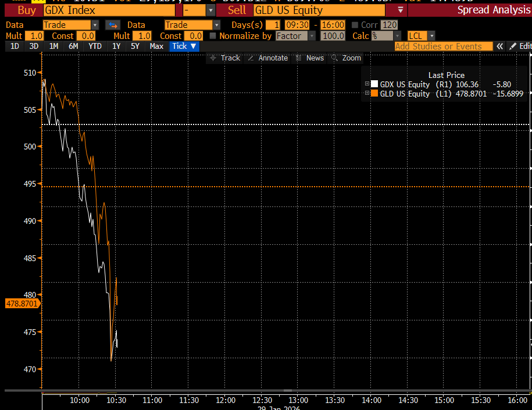This screenshot has width=532, height=410.
Task: Toggle the Normalize by checkbox
Action: (x=213, y=35)
